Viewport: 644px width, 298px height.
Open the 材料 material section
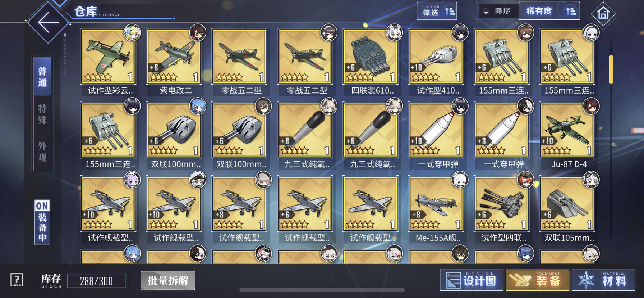(603, 280)
